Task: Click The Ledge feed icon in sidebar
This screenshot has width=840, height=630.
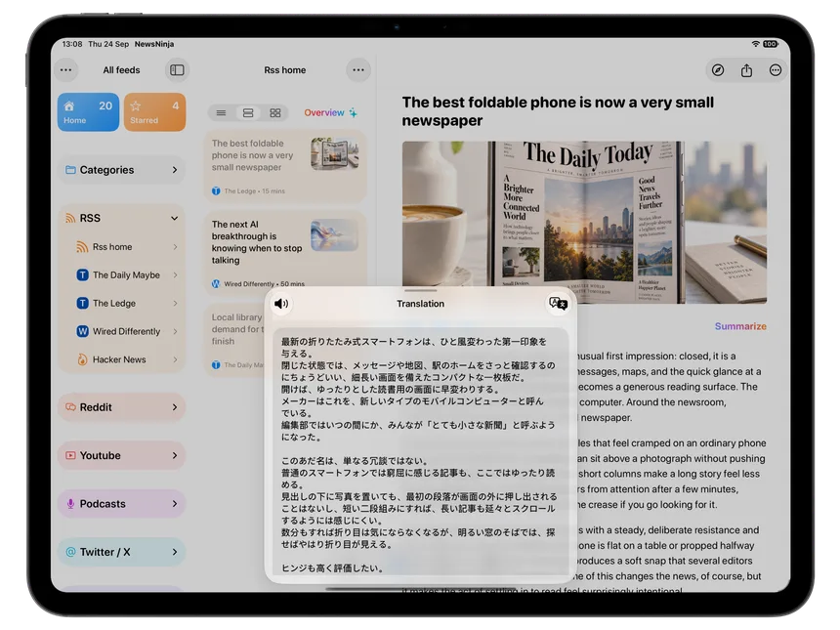Action: click(82, 303)
